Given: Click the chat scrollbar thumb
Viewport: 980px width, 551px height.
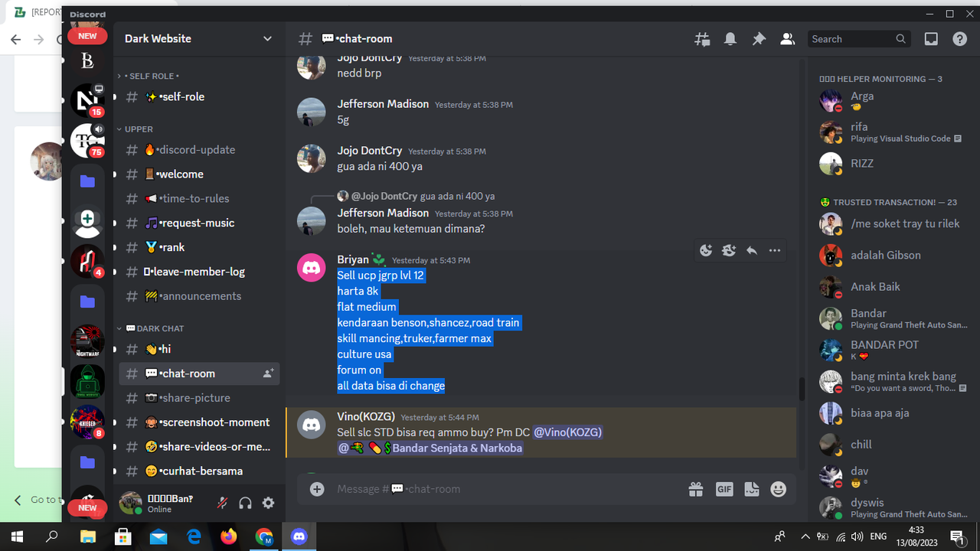Looking at the screenshot, I should 802,389.
